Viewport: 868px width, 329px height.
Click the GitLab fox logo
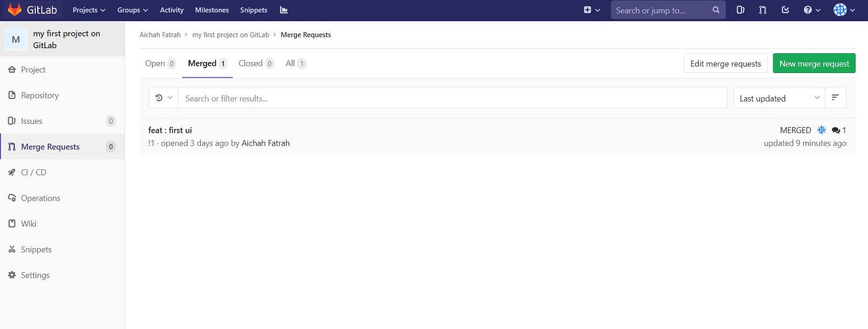pyautogui.click(x=14, y=10)
